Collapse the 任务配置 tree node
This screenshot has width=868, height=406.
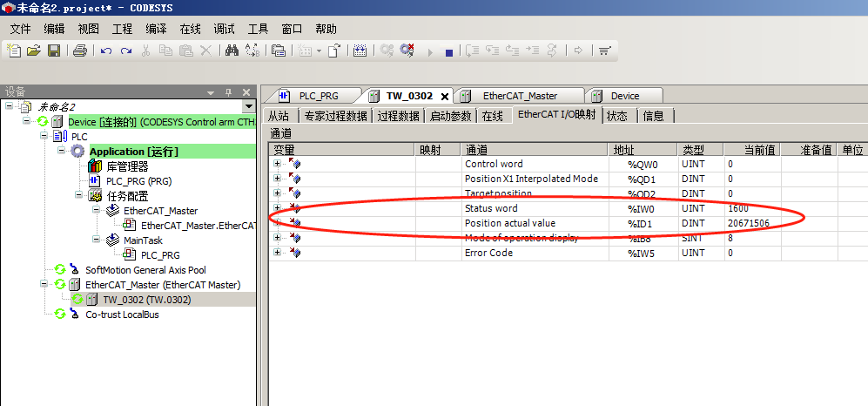79,195
